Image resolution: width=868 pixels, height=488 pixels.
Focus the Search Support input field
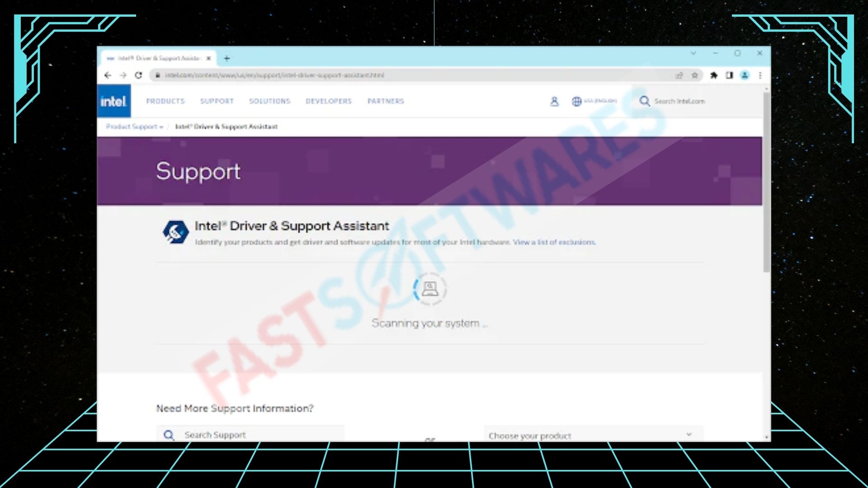pyautogui.click(x=250, y=434)
